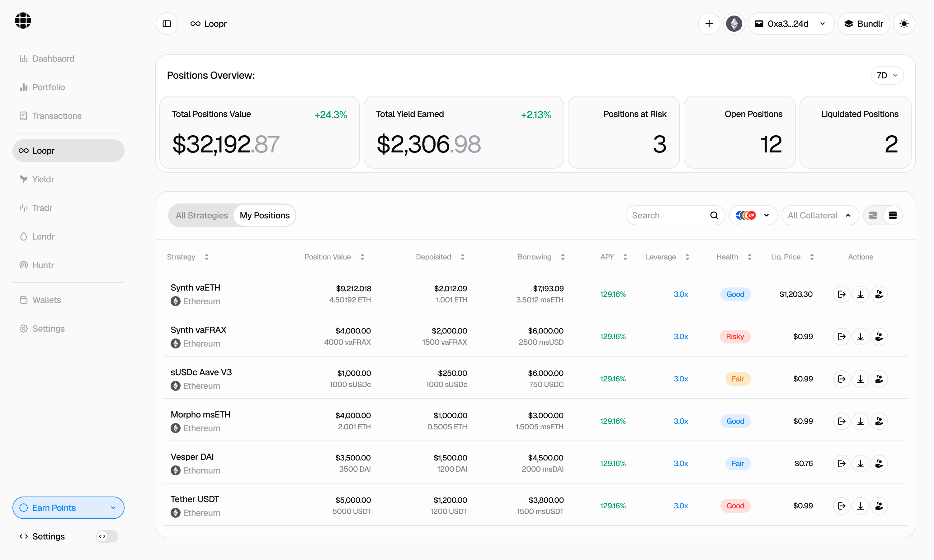Switch to All Strategies tab
Image resolution: width=934 pixels, height=560 pixels.
tap(202, 216)
